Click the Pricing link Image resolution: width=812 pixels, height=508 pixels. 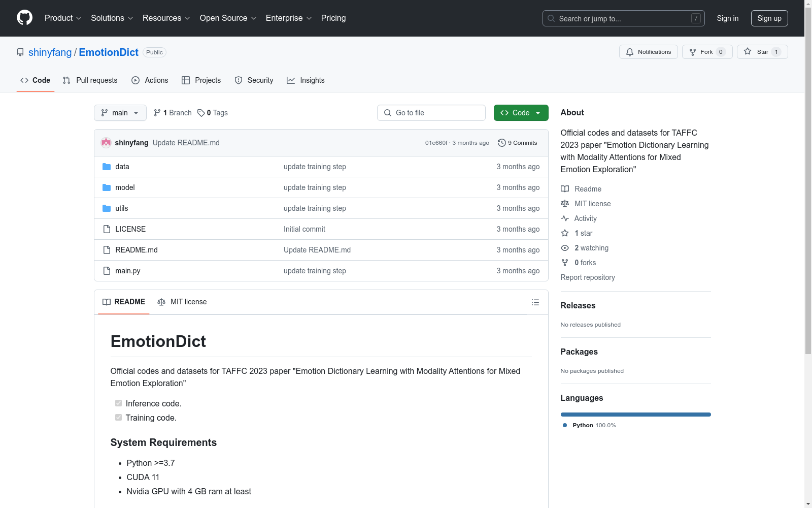pyautogui.click(x=333, y=18)
